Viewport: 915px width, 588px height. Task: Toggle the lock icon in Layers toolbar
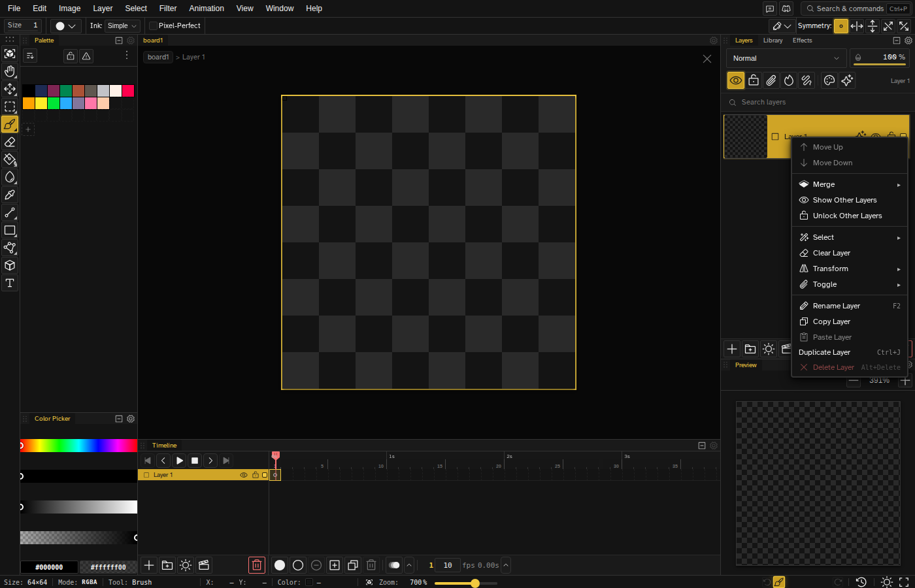coord(754,80)
